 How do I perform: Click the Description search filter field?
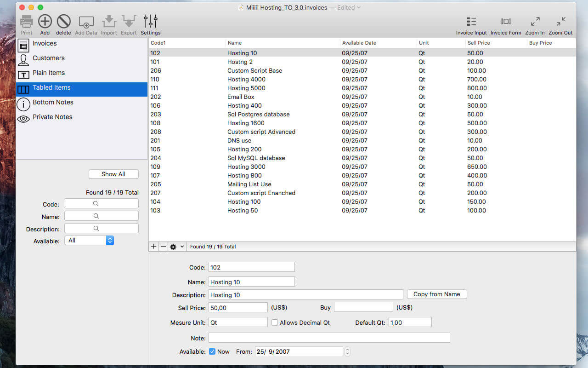[x=101, y=228]
